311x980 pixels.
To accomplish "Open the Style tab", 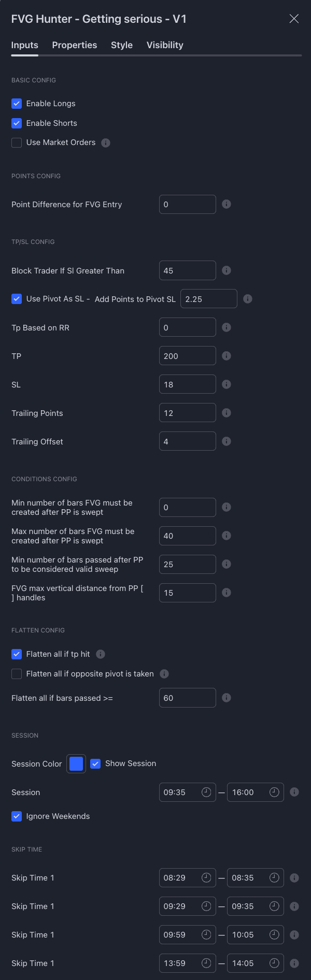I will pos(122,45).
